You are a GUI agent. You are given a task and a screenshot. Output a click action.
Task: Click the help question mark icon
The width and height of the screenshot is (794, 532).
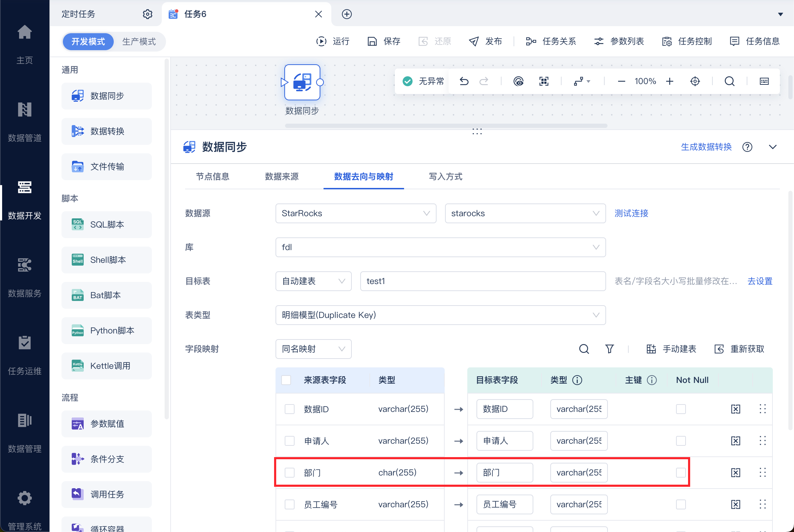(747, 147)
